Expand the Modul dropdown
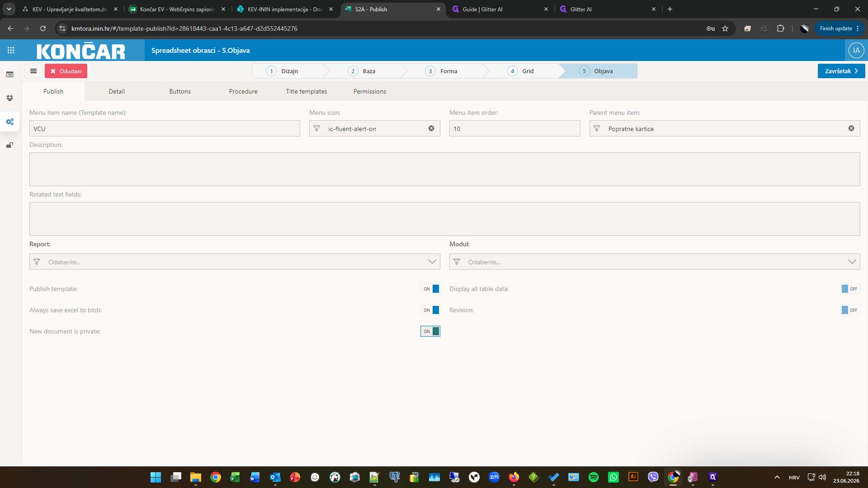 [x=655, y=262]
